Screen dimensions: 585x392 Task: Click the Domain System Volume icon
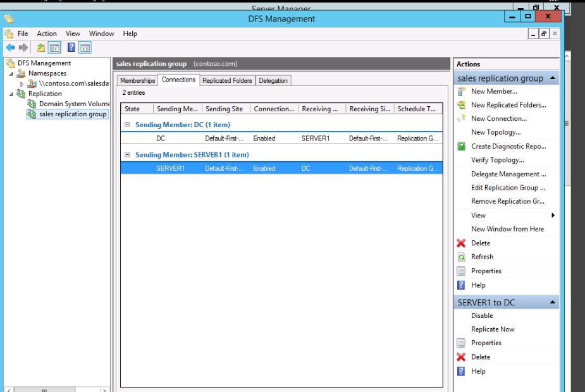click(x=32, y=104)
